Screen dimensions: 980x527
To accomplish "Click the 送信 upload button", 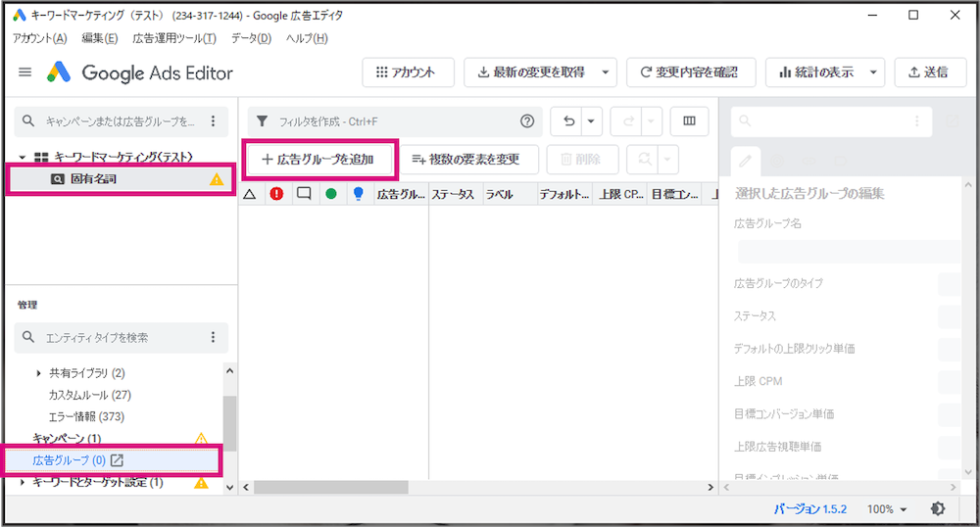I will [930, 72].
